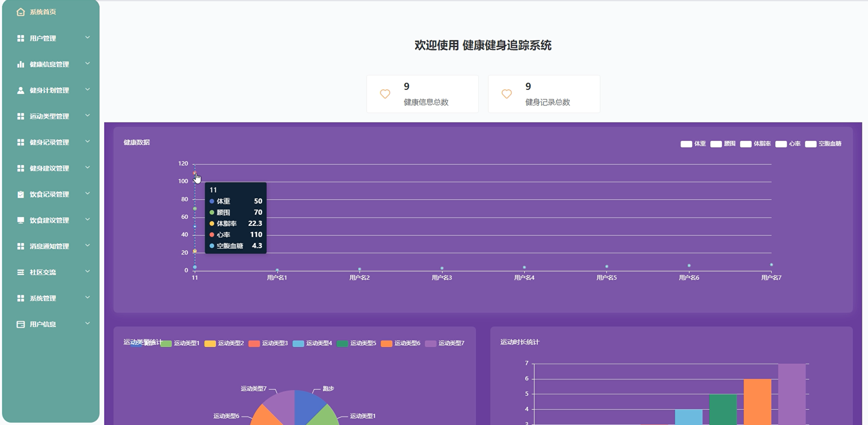868x425 pixels.
Task: Toggle the 体重 series in chart legend
Action: point(693,144)
